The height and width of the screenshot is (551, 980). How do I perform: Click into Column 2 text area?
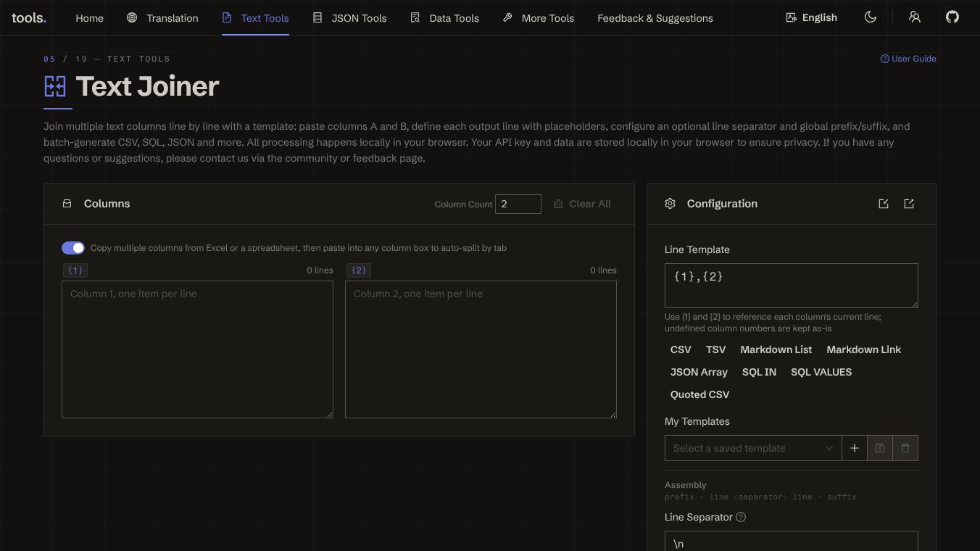click(x=481, y=349)
